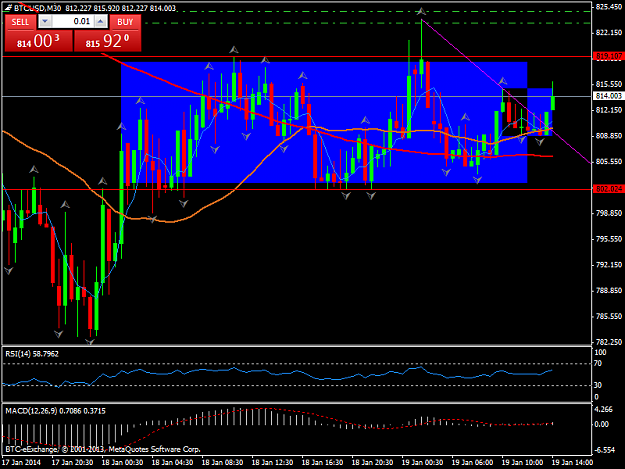This screenshot has width=625, height=469.
Task: Click the 825.450 price scale label
Action: click(x=608, y=7)
